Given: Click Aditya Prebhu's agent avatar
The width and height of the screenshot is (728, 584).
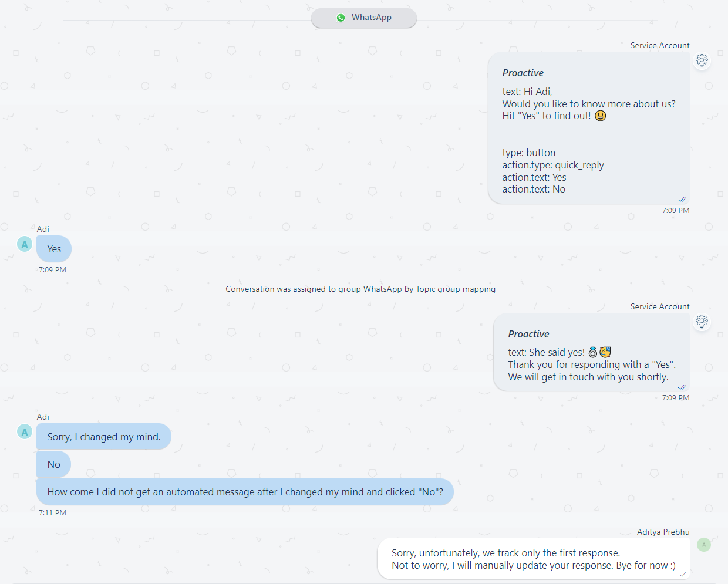Looking at the screenshot, I should tap(704, 545).
